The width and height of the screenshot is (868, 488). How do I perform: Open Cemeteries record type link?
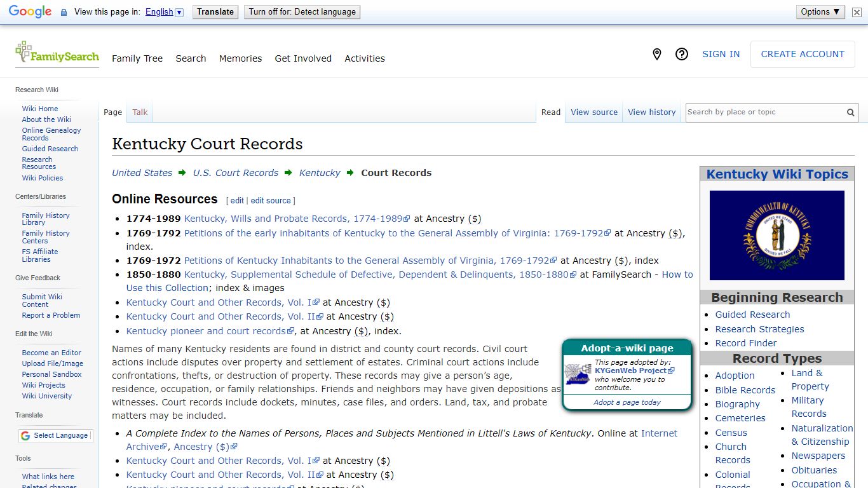(740, 418)
